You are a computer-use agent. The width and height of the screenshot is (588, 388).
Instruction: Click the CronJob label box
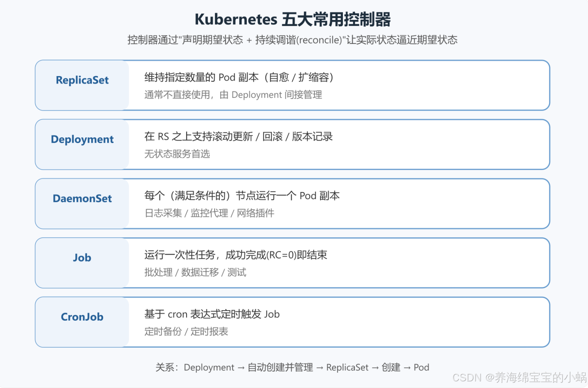tap(82, 322)
